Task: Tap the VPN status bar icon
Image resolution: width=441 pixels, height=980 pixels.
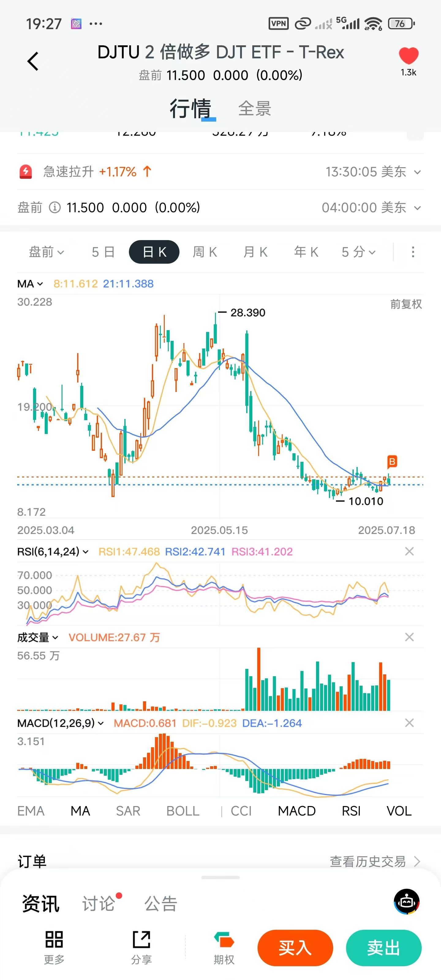Action: [x=278, y=24]
